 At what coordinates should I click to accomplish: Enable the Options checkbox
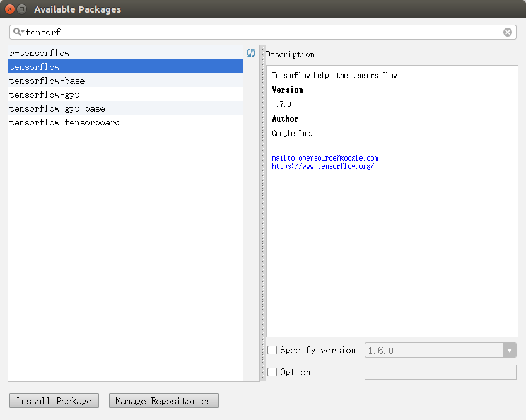click(272, 372)
